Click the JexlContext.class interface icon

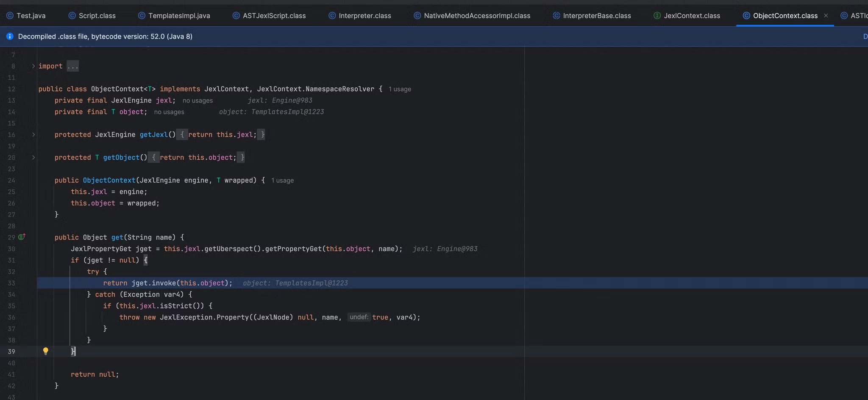[x=657, y=16]
